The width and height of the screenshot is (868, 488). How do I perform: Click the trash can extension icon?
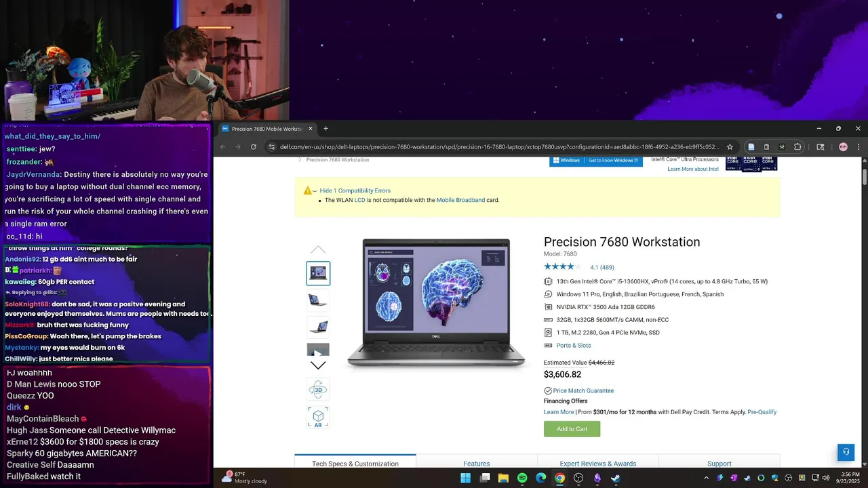[766, 147]
